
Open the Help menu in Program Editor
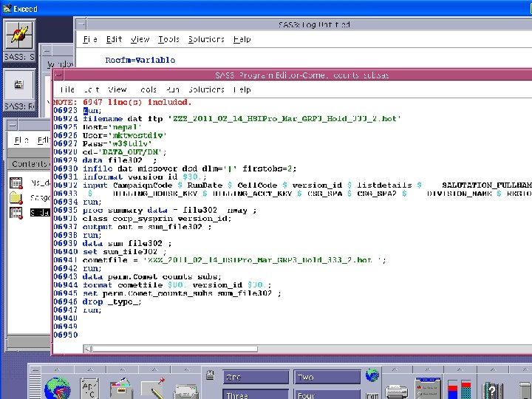[242, 89]
